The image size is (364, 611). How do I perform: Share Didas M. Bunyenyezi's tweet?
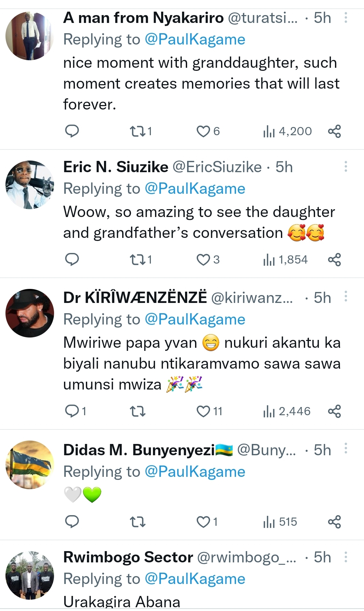(334, 522)
